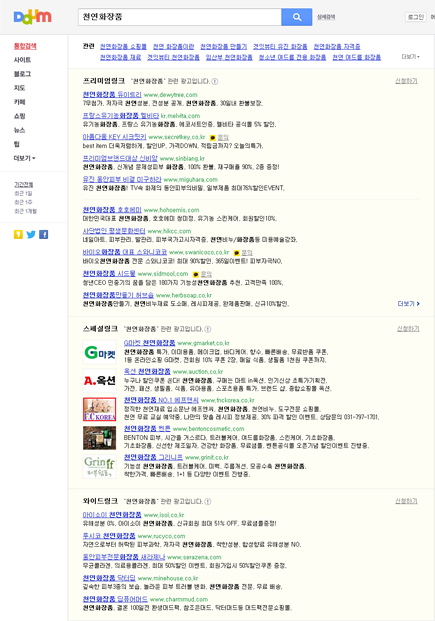Image resolution: width=435 pixels, height=621 pixels.
Task: Expand the sidebar 더보기 dropdown
Action: 25,158
